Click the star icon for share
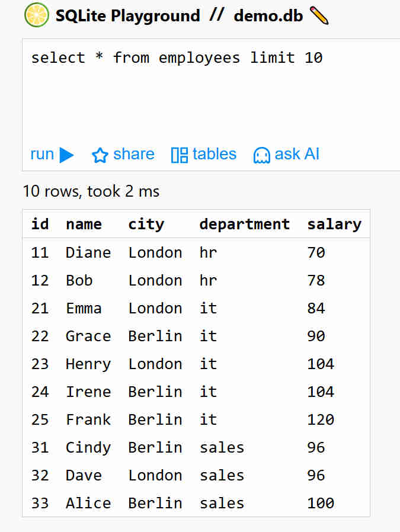This screenshot has width=400, height=532. [100, 155]
